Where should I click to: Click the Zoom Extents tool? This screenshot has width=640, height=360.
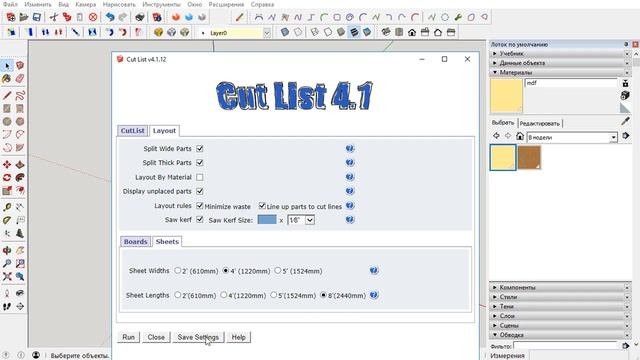[7, 276]
